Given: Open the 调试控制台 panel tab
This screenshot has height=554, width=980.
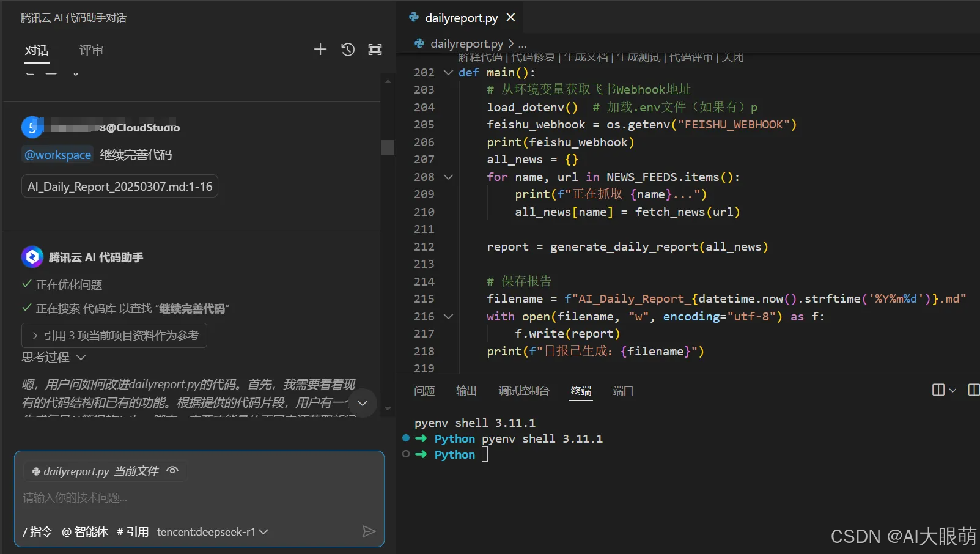Looking at the screenshot, I should [524, 391].
